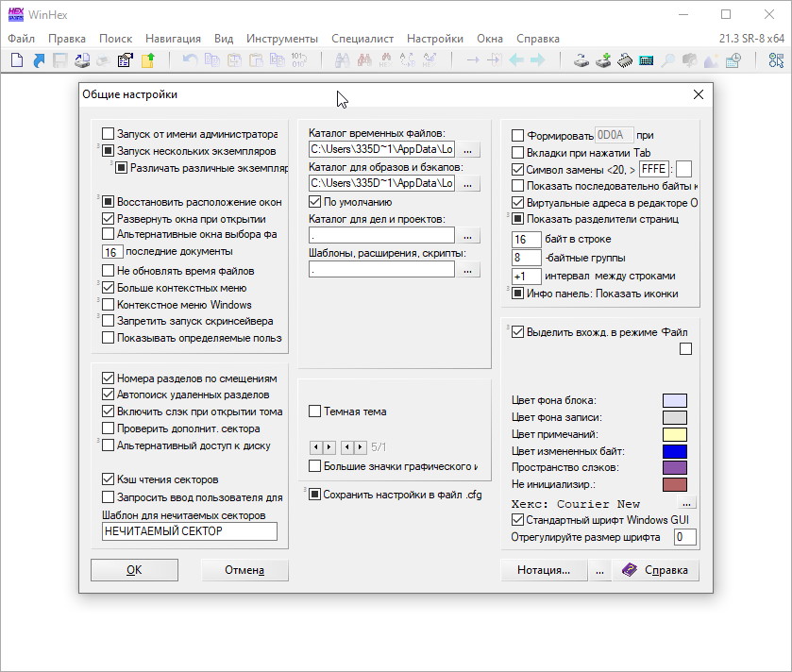Click the Print toolbar icon

(104, 60)
